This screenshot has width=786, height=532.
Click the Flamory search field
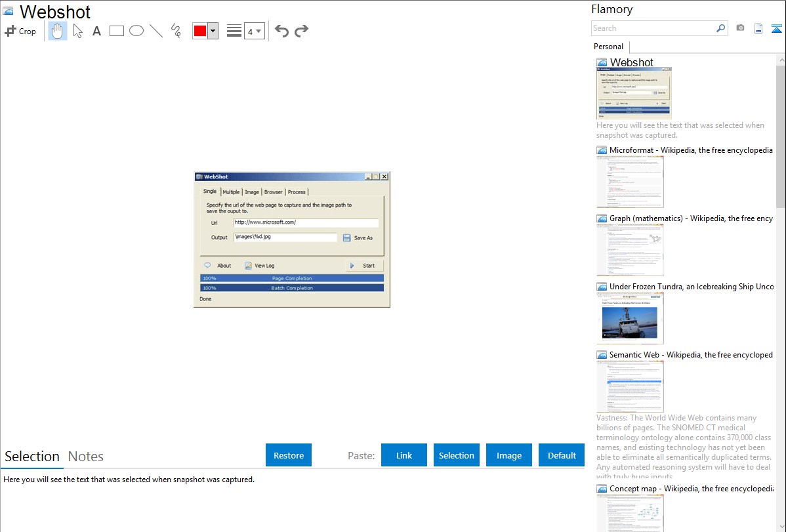point(653,28)
